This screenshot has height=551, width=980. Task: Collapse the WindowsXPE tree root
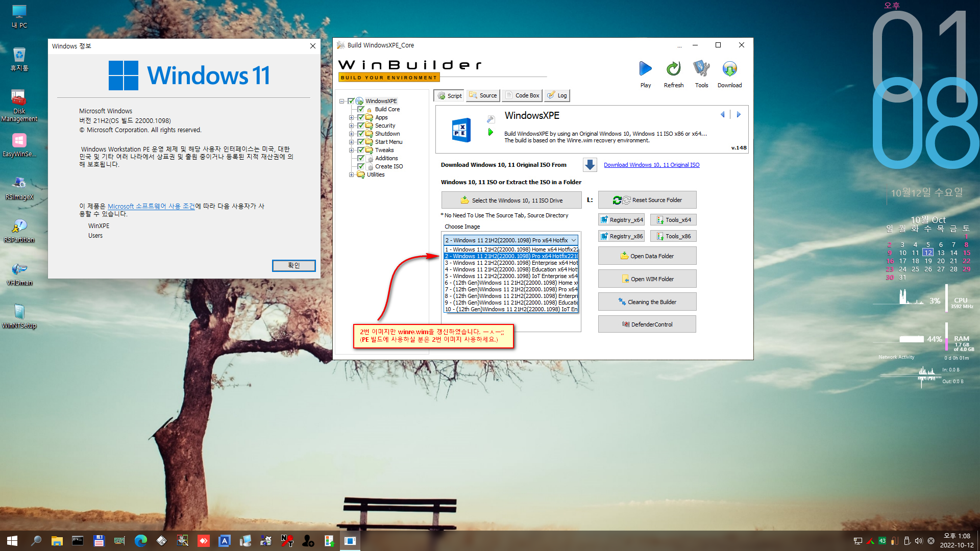pyautogui.click(x=341, y=101)
